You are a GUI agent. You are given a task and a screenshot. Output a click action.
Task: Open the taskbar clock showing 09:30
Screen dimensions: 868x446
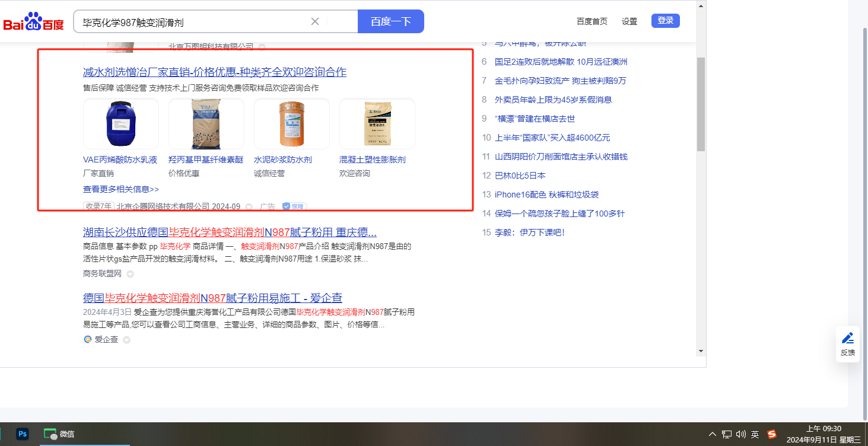[x=824, y=434]
